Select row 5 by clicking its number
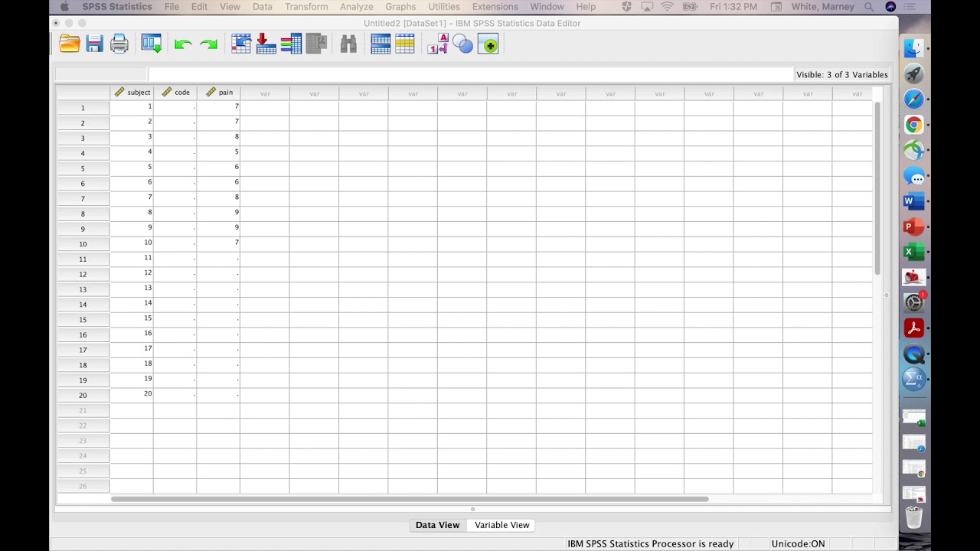Image resolution: width=980 pixels, height=551 pixels. [82, 168]
